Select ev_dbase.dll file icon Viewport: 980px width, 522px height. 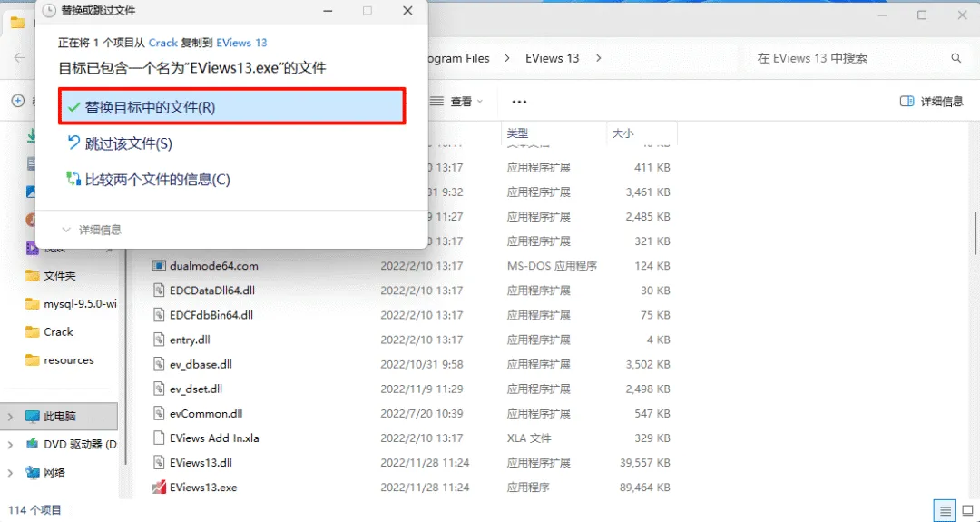pos(158,364)
